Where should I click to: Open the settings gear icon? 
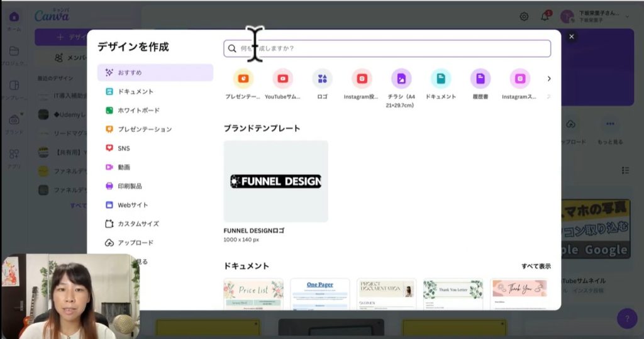[524, 16]
